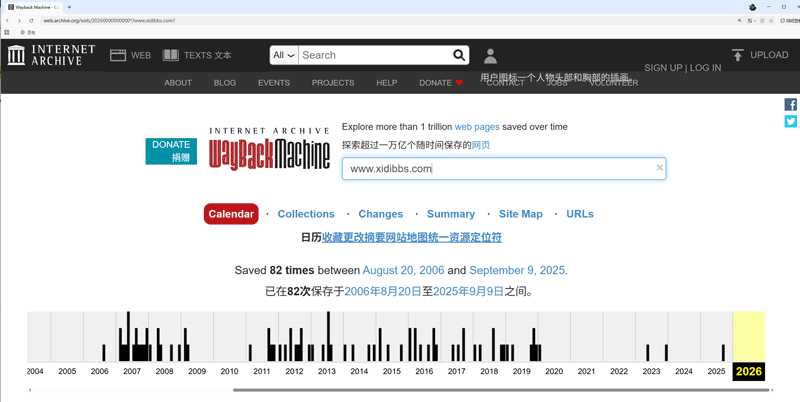Bookmark this page with star icon
Viewport: 800px width, 402px height.
(771, 21)
